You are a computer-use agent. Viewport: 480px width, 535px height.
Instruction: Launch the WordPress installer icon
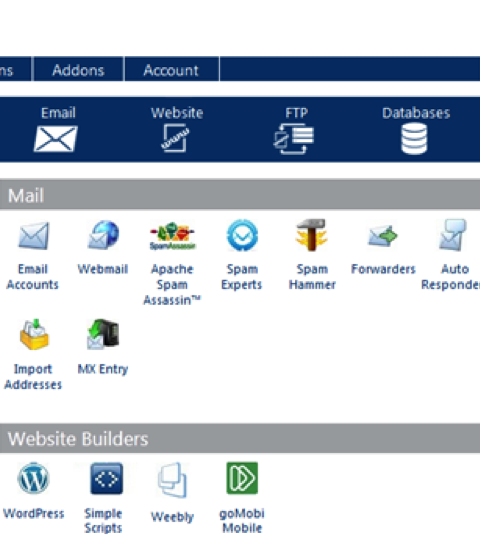(x=33, y=478)
